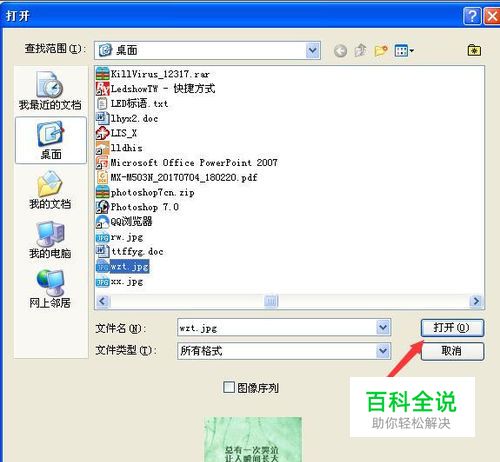Image resolution: width=500 pixels, height=462 pixels.
Task: Click the file list scroll left arrow
Action: pos(102,301)
